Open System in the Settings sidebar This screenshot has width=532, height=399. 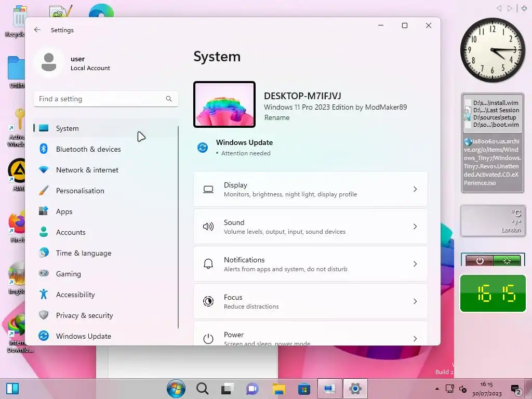point(105,128)
